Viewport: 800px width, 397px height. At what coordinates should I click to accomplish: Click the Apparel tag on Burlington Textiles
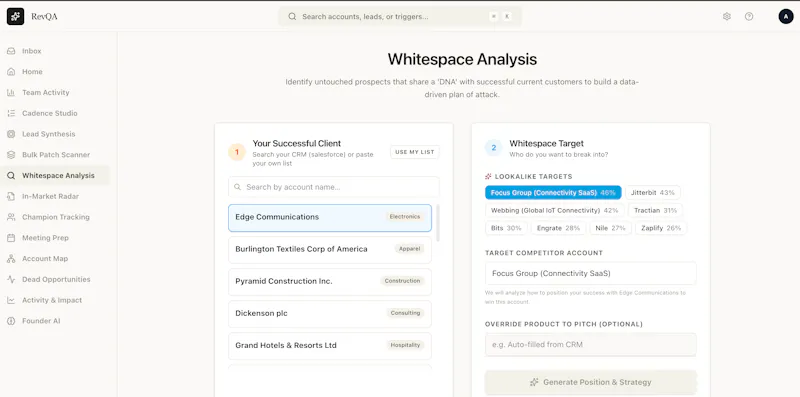[x=409, y=249]
